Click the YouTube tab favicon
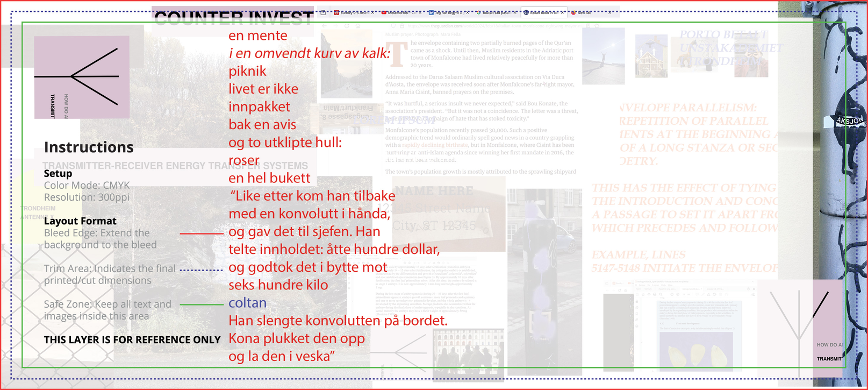Image resolution: width=868 pixels, height=390 pixels. (384, 12)
